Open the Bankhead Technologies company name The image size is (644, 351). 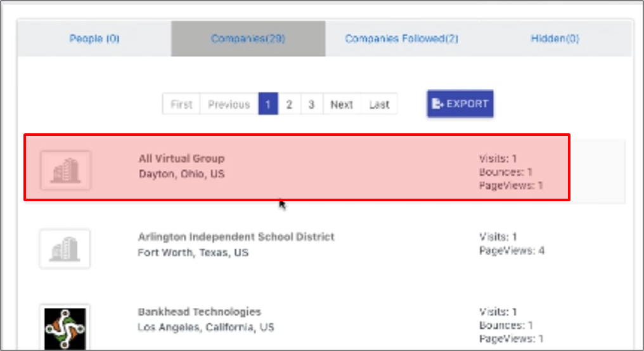click(199, 312)
